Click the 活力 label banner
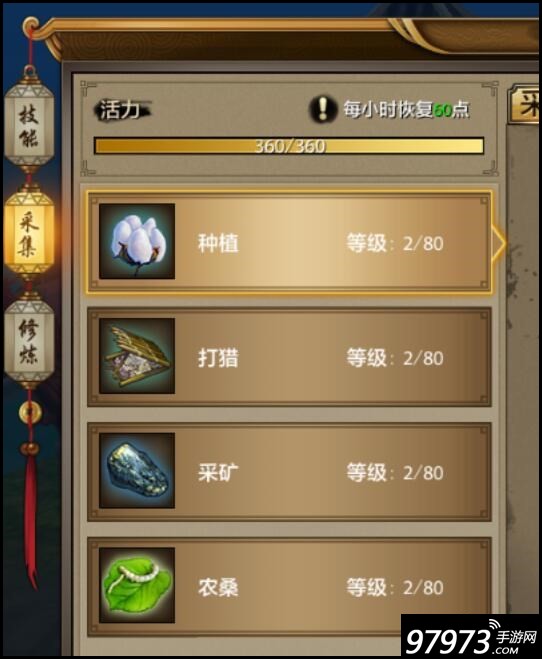 121,110
